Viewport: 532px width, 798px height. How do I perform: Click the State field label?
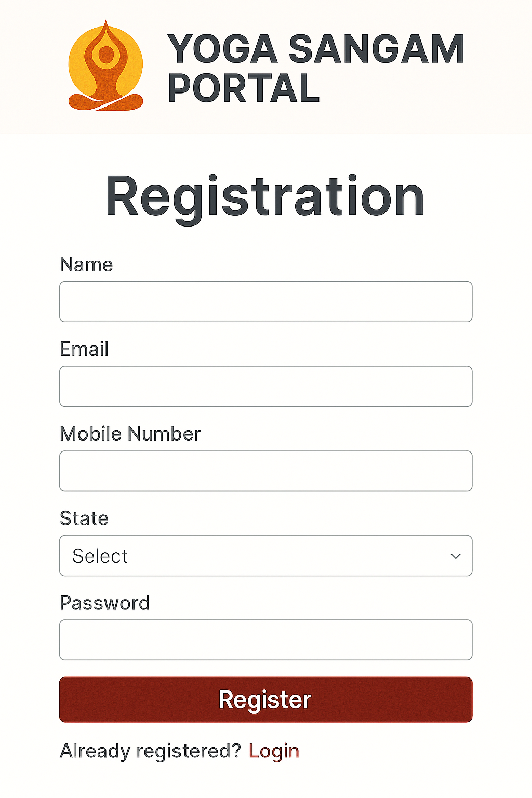tap(84, 518)
